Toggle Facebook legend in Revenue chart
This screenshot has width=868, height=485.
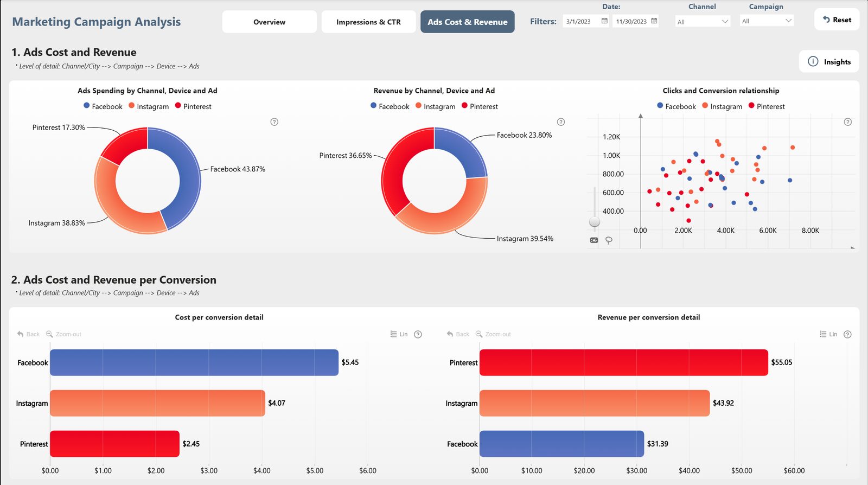[x=390, y=106]
